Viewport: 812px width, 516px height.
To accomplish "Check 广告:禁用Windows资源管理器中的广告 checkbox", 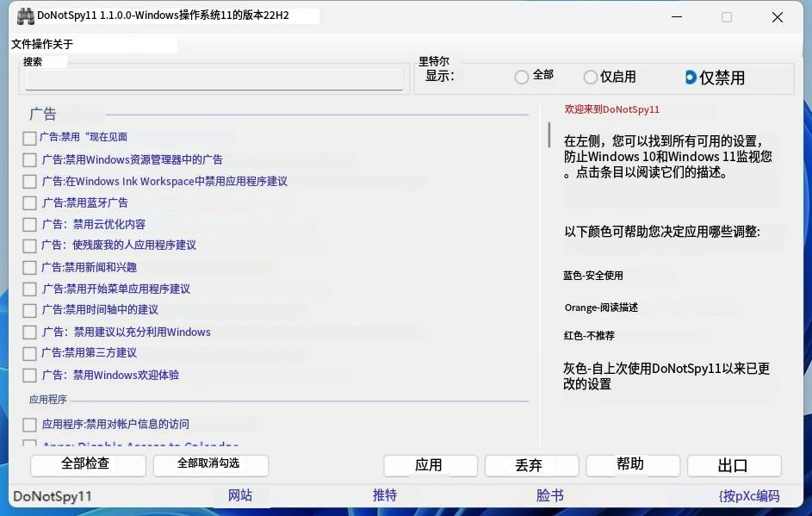I will (x=29, y=160).
